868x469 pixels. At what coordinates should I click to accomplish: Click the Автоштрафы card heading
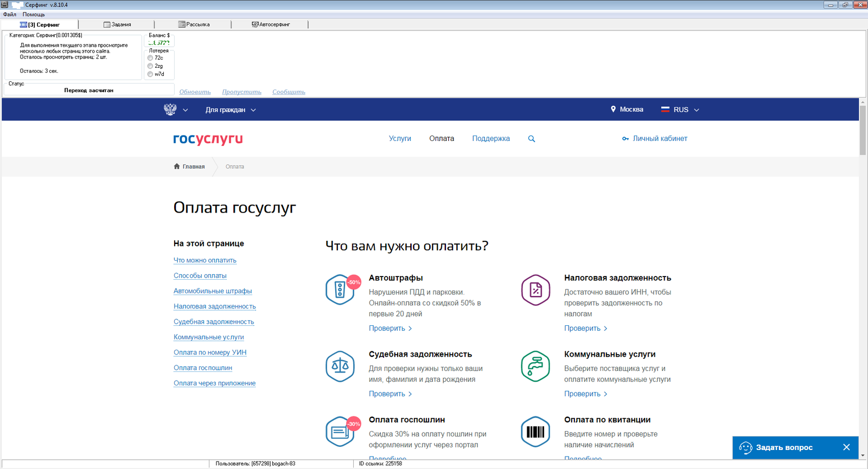pos(396,278)
